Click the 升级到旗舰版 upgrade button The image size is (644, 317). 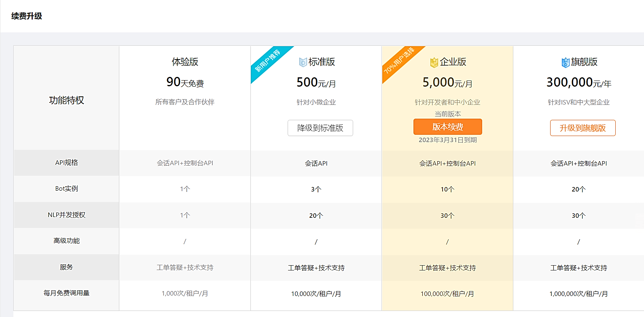[583, 128]
